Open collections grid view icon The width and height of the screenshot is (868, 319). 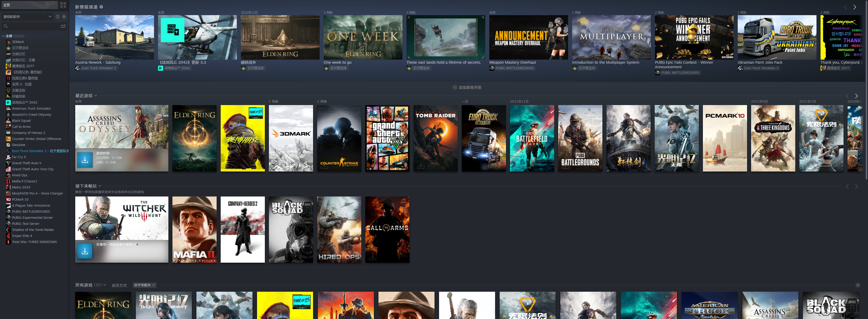pos(63,5)
